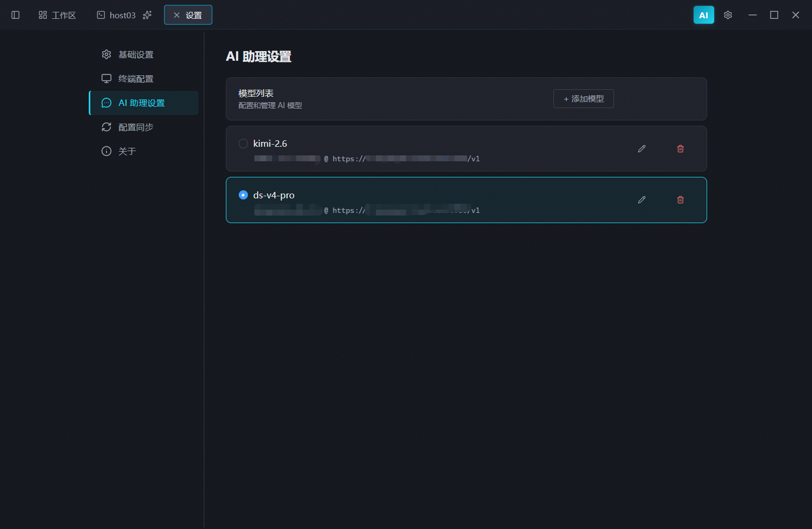Image resolution: width=812 pixels, height=529 pixels.
Task: Close the application window
Action: coord(795,15)
